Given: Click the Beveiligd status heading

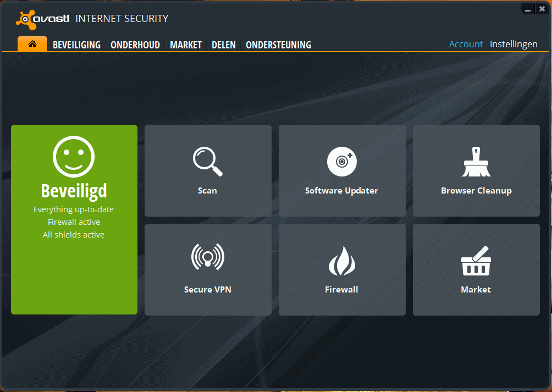Looking at the screenshot, I should (74, 191).
